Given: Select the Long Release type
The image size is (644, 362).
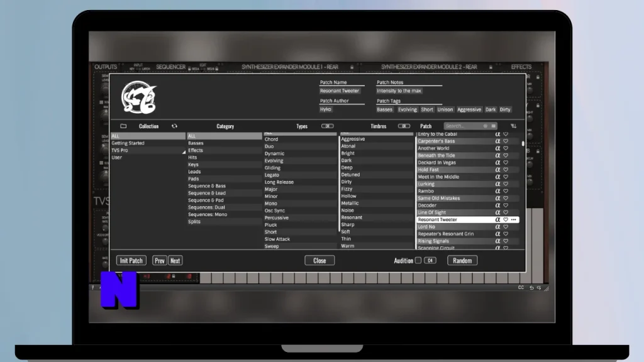Looking at the screenshot, I should click(x=300, y=182).
